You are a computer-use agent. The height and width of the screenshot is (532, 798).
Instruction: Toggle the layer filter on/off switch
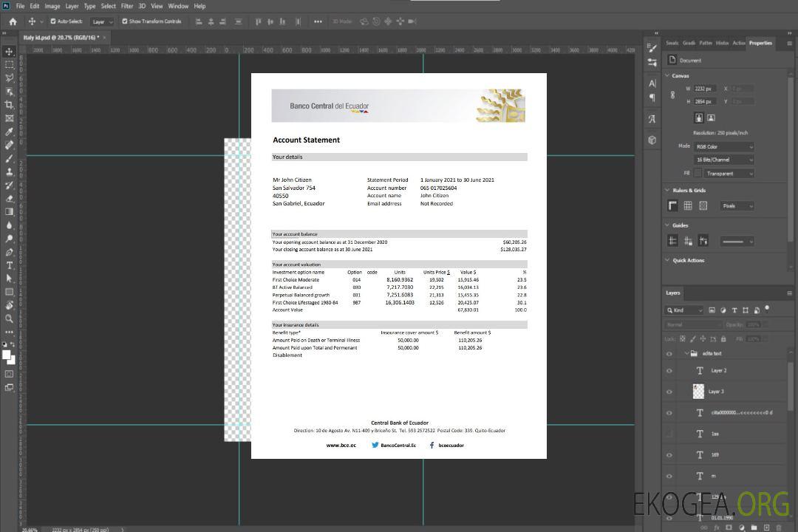(767, 309)
